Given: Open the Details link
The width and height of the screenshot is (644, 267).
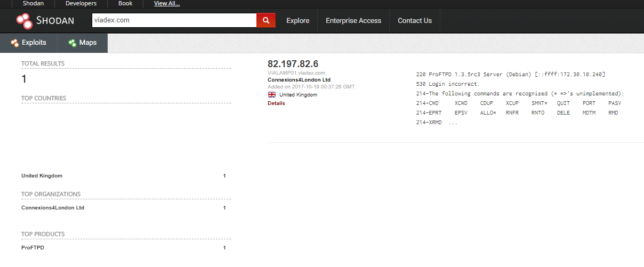Looking at the screenshot, I should pos(276,103).
